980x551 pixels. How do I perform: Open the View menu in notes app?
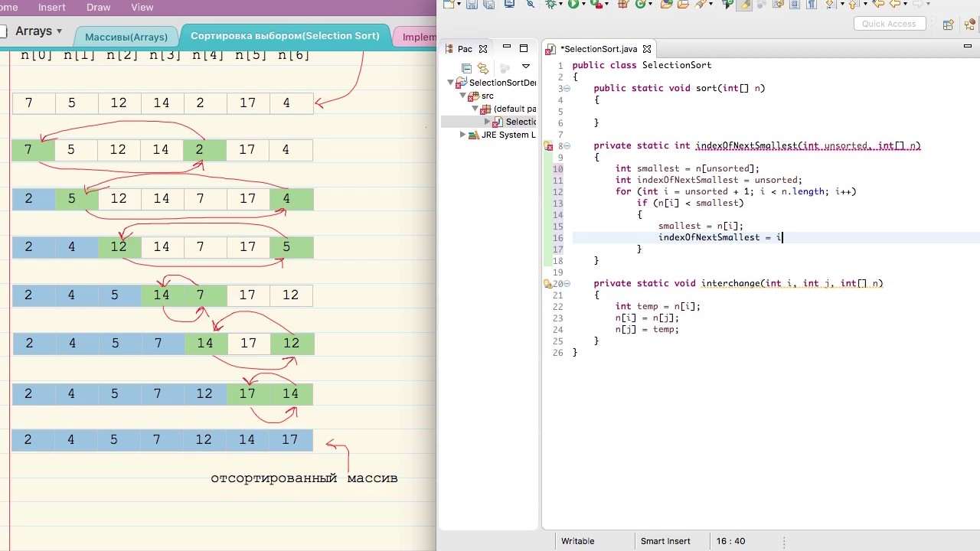coord(142,7)
